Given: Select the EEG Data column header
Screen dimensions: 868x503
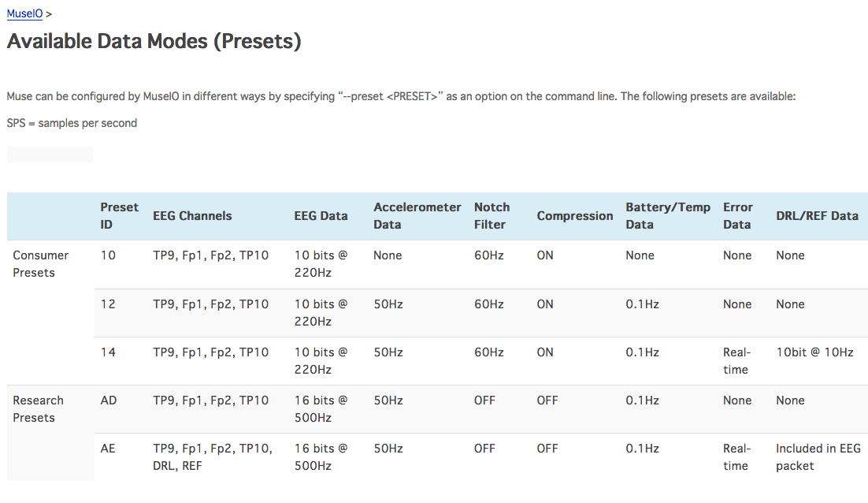Looking at the screenshot, I should coord(321,215).
